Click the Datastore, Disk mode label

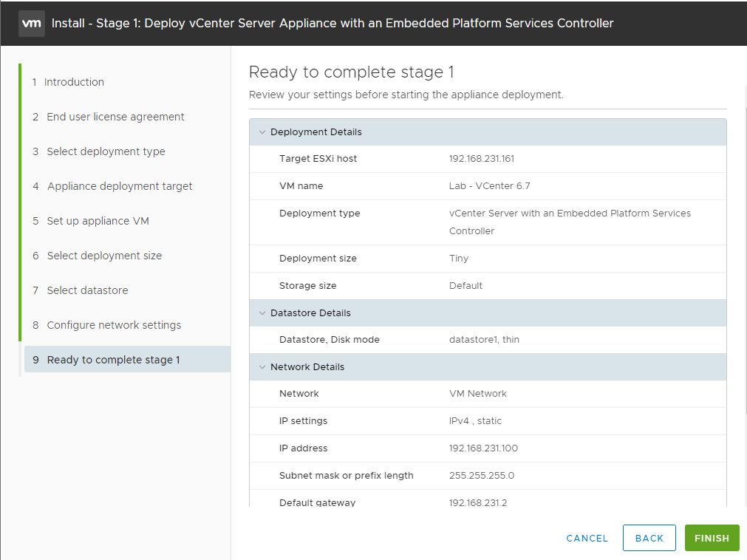(330, 340)
